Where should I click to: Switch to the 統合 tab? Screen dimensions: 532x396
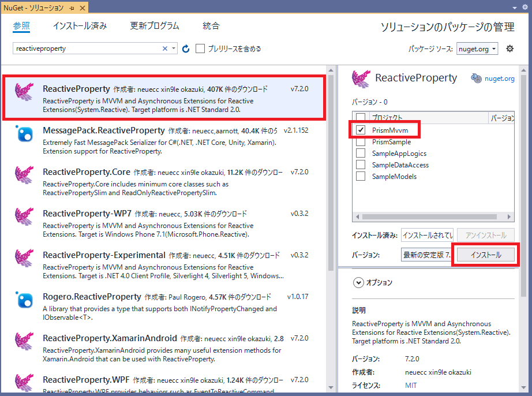pos(211,26)
